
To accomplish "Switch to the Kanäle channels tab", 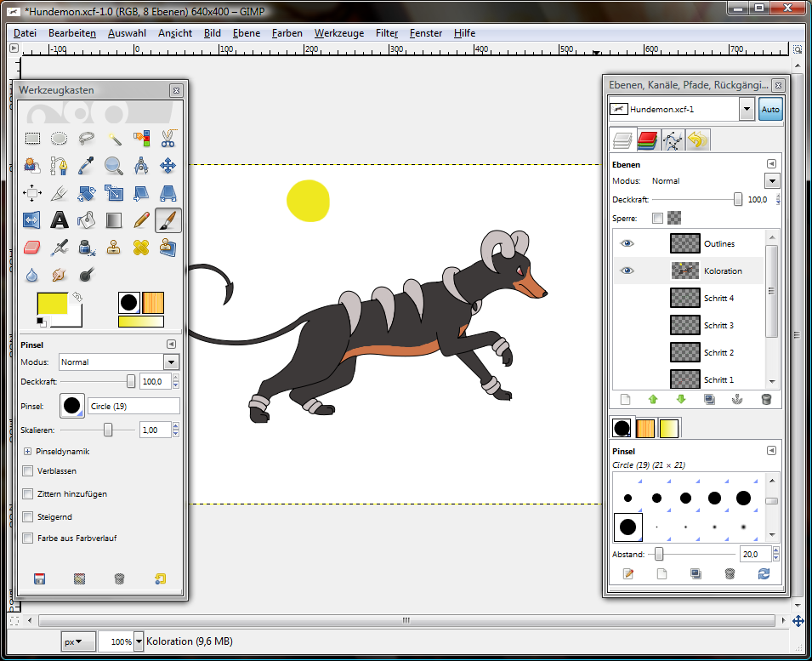I will [647, 140].
